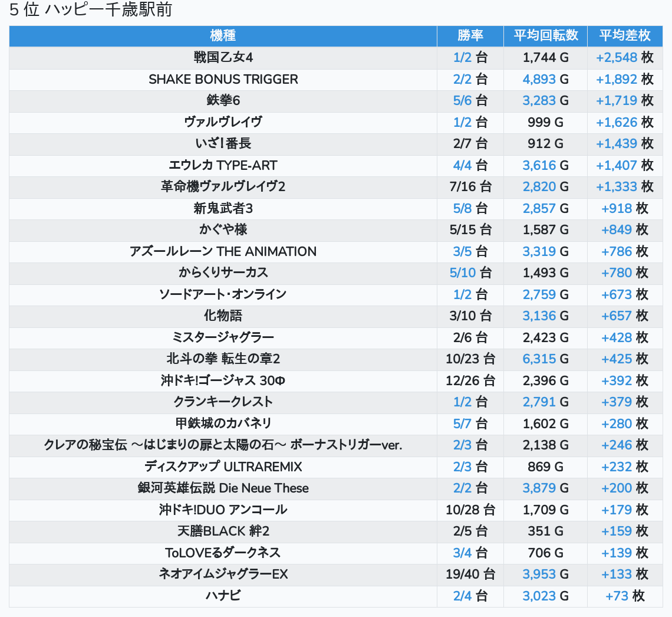
Task: Select the 19/40 台 win rate cell
Action: [470, 574]
